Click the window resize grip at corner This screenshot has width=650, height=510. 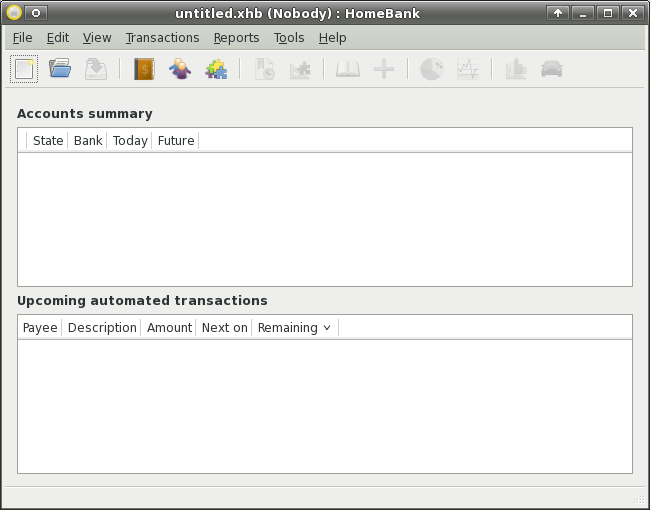[640, 498]
